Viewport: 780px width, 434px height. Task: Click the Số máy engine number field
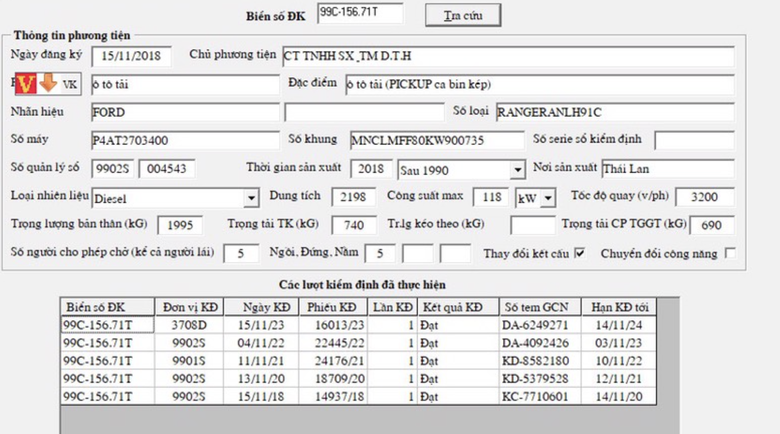coord(182,139)
